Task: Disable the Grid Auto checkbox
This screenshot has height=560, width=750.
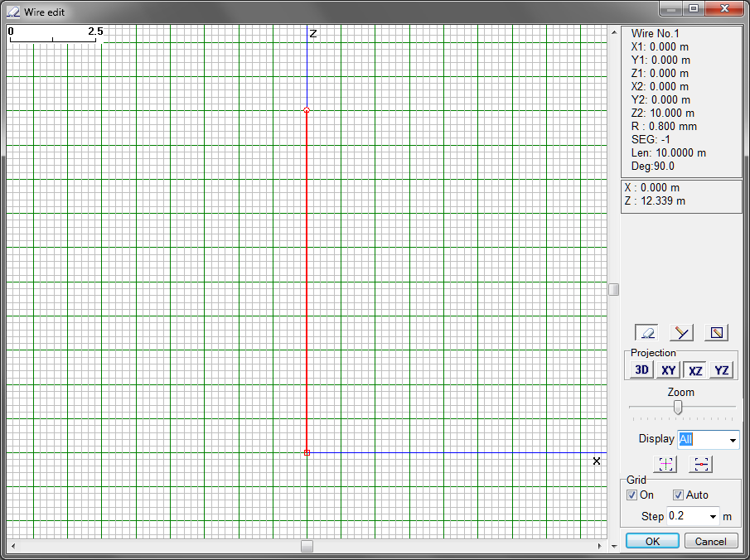Action: (x=678, y=495)
